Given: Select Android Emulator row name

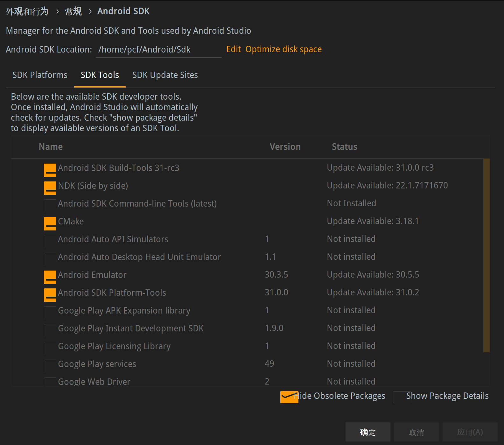Looking at the screenshot, I should (x=92, y=275).
